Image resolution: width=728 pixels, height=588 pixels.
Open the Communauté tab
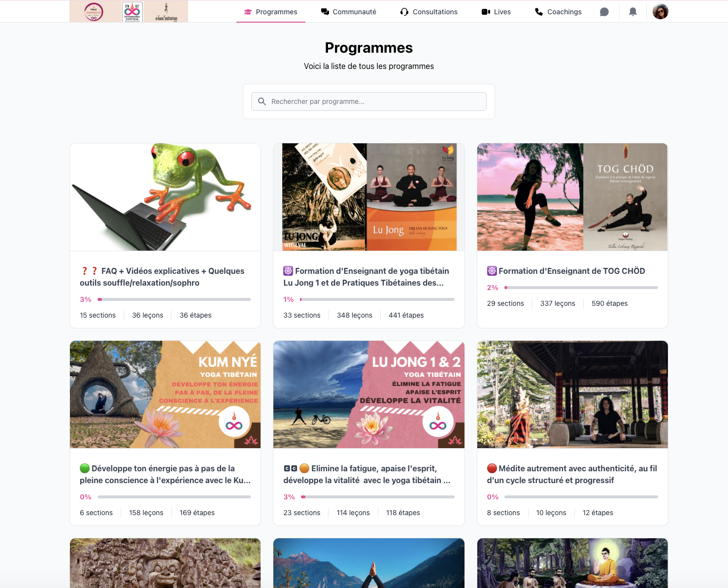[x=349, y=12]
